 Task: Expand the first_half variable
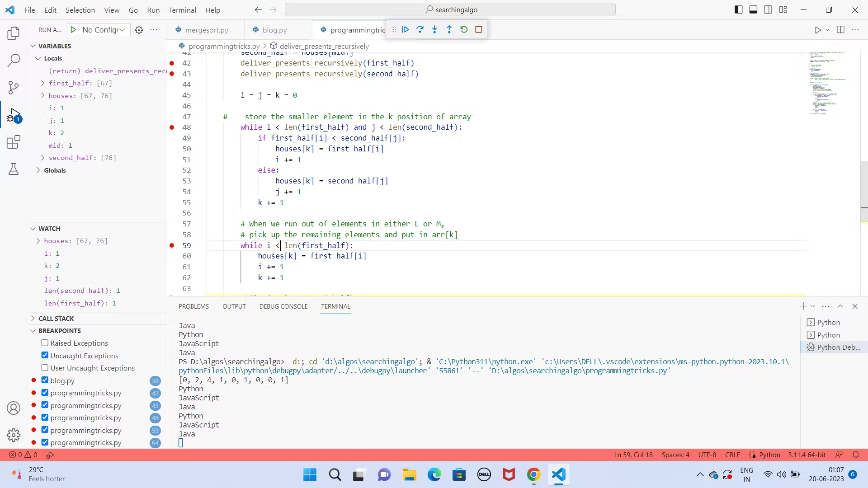click(42, 83)
